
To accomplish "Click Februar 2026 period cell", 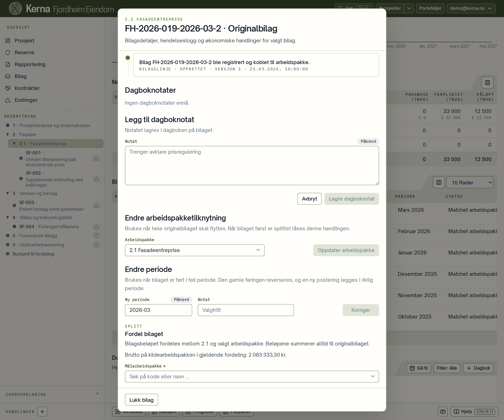I will tap(414, 231).
